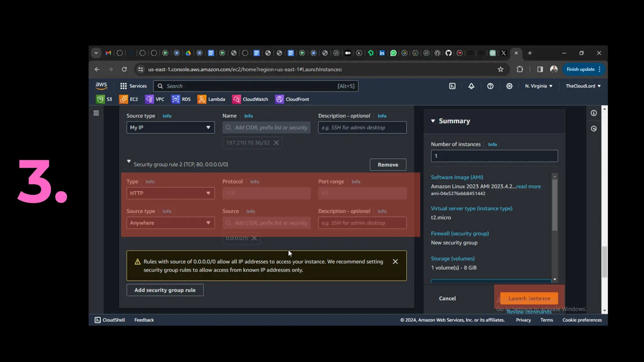Click Info next to Number of instances
This screenshot has width=644, height=362.
(492, 145)
